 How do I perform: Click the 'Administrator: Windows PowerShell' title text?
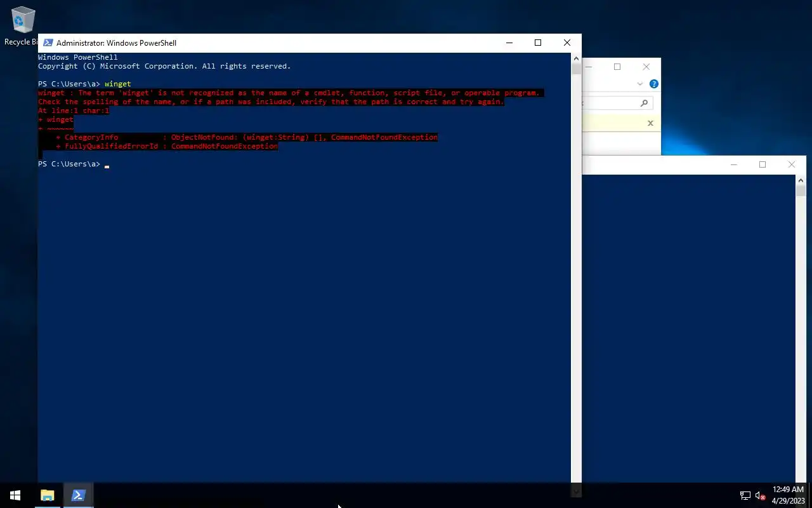click(116, 43)
